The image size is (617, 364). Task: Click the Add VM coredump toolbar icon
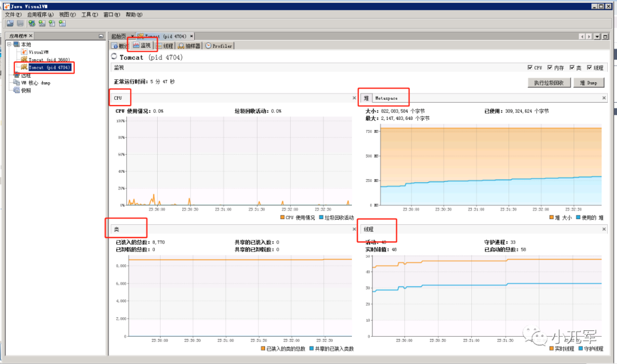click(x=52, y=23)
